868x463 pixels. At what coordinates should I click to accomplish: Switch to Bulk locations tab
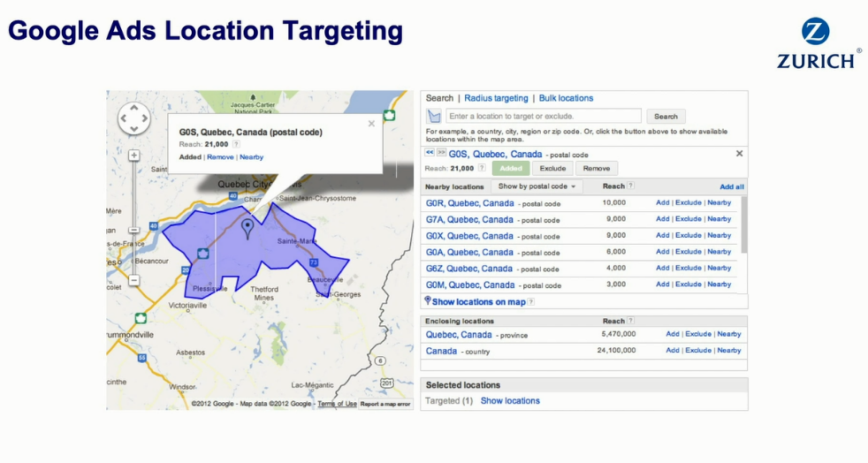pos(566,98)
